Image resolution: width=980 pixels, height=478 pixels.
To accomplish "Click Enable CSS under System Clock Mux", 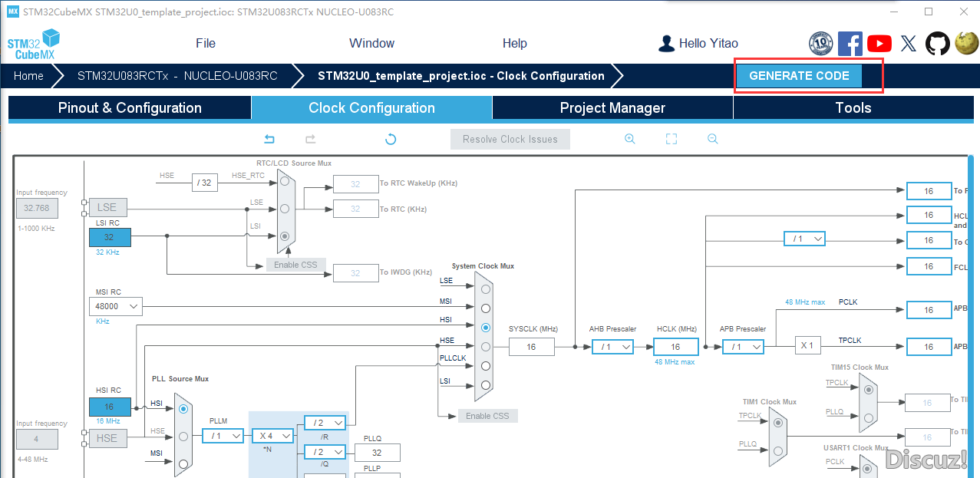I will tap(488, 416).
